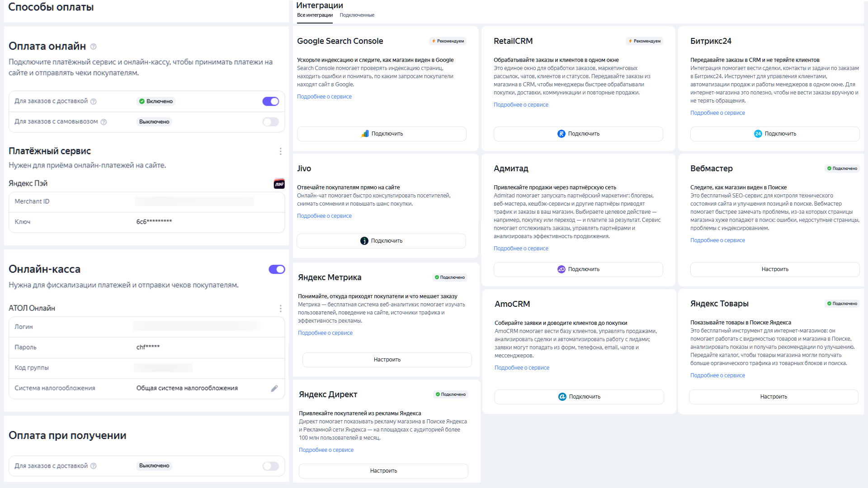Connect Битрикс24 with Подключить button

775,134
